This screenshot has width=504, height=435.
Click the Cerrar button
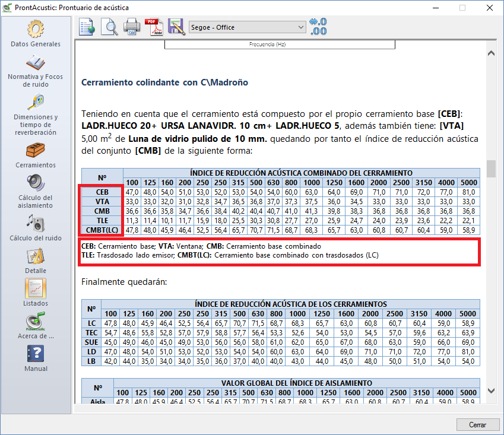pyautogui.click(x=477, y=425)
